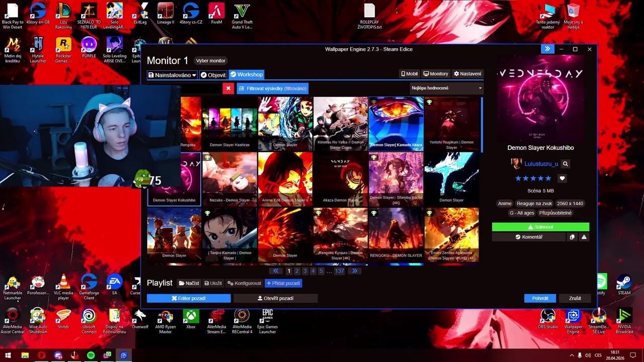Open playlist Konfigurovat settings
This screenshot has width=644, height=362.
point(244,283)
